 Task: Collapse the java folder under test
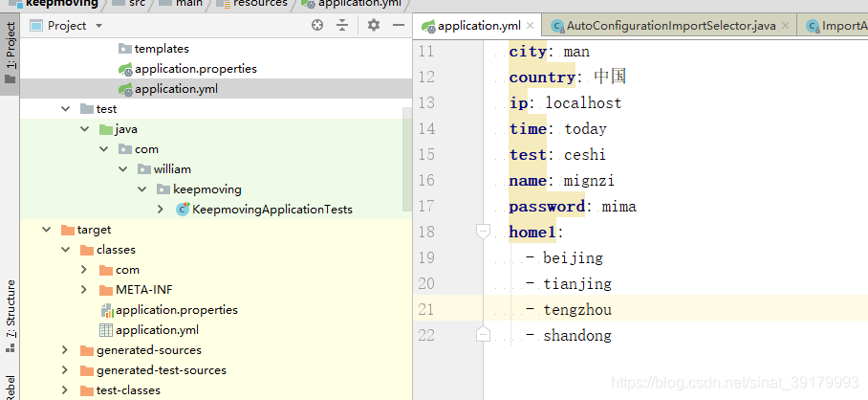85,129
